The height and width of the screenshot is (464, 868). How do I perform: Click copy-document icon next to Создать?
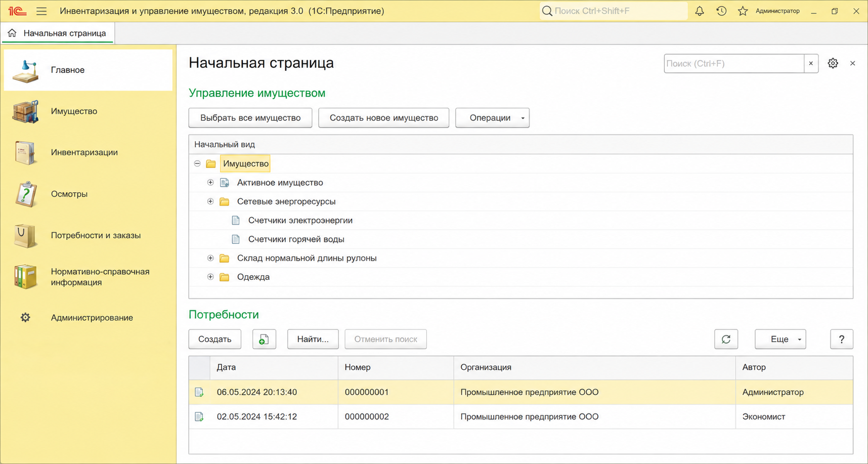264,339
